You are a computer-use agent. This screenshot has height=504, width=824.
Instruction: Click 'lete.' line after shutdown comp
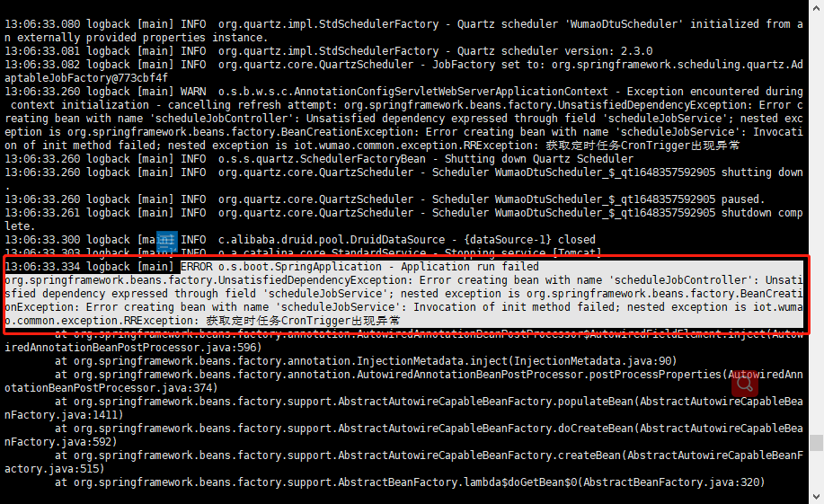(20, 226)
